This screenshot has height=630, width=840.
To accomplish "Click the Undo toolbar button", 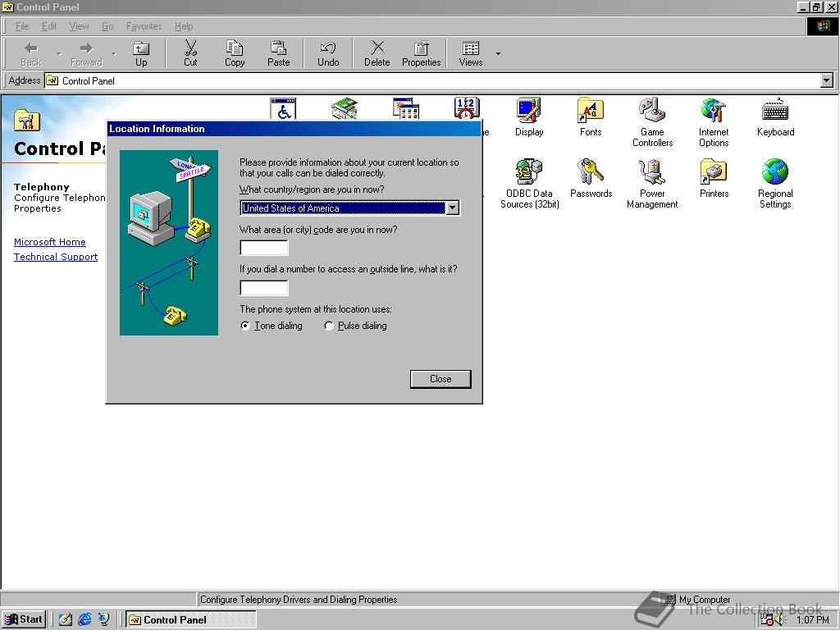I will (328, 54).
